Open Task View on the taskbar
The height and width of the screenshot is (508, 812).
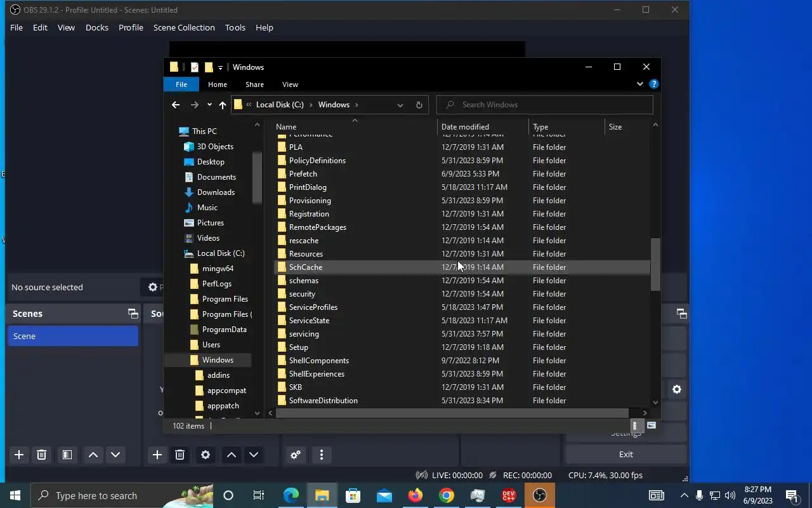click(x=259, y=495)
